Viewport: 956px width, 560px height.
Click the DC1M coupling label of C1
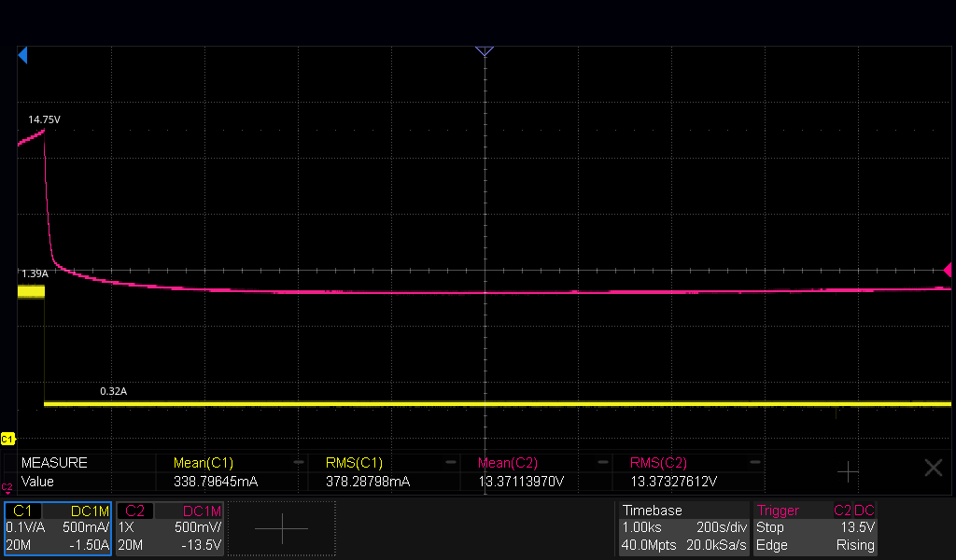click(90, 511)
